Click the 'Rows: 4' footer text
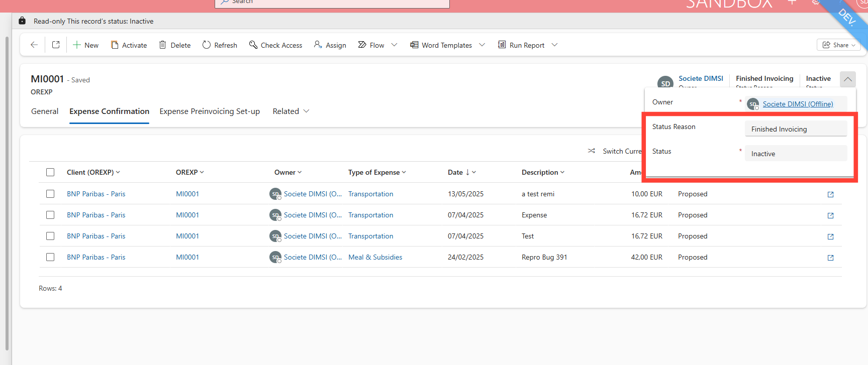The height and width of the screenshot is (365, 868). (50, 288)
